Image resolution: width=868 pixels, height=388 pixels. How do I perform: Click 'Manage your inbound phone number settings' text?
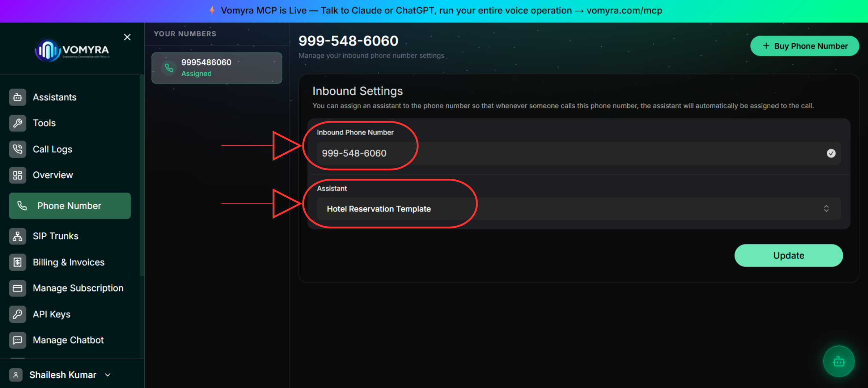coord(371,56)
